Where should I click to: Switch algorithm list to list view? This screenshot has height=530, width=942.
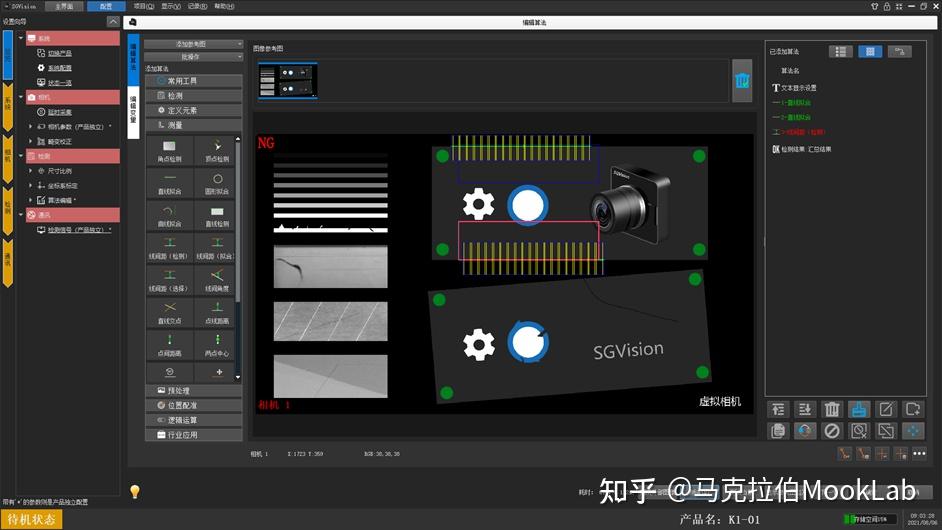pyautogui.click(x=840, y=52)
